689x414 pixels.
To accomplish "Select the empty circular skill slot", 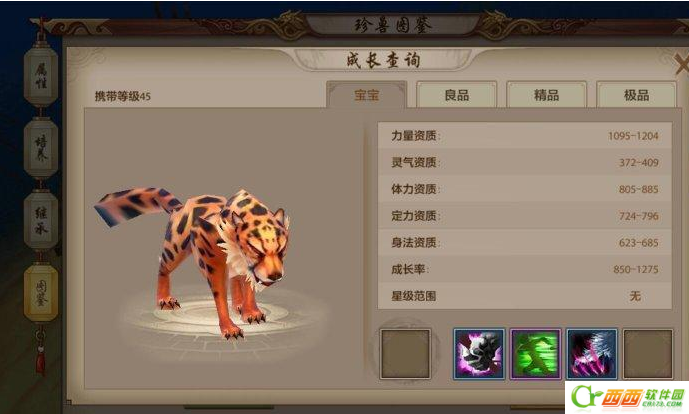I will (405, 354).
